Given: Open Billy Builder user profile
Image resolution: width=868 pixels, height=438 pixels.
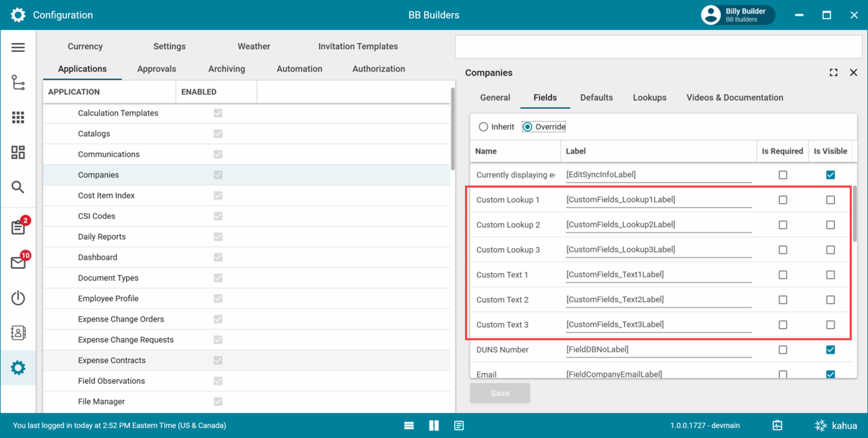Looking at the screenshot, I should tap(737, 15).
